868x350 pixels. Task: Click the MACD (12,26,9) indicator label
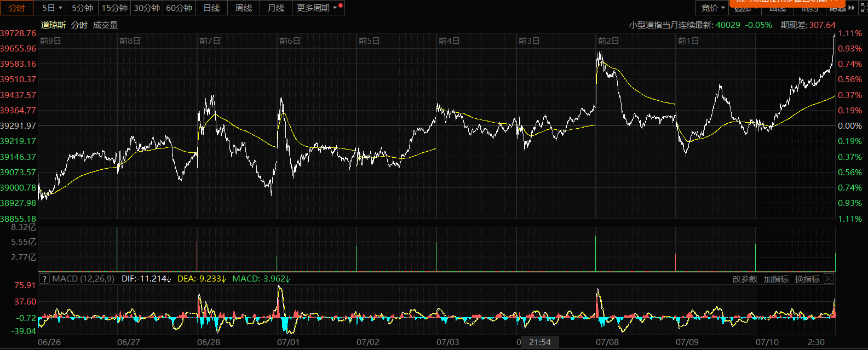point(83,279)
